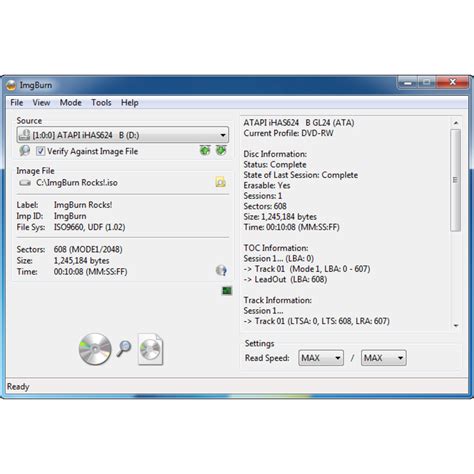This screenshot has height=474, width=474.
Task: Minimize the ImgBurn window
Action: pyautogui.click(x=408, y=82)
